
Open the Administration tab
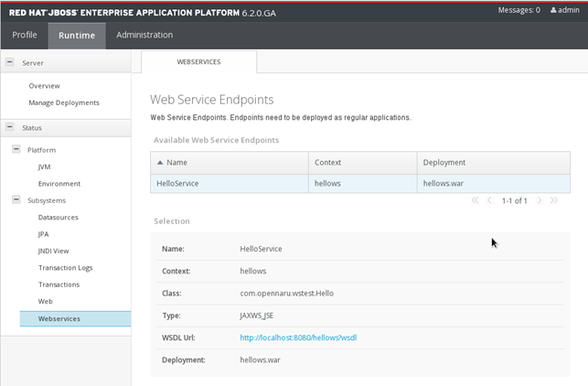[x=144, y=35]
